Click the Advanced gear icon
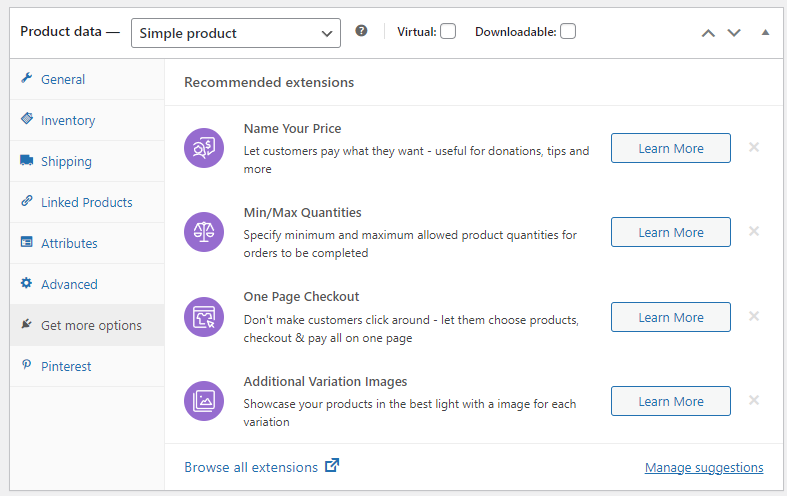The image size is (787, 496). click(x=27, y=283)
